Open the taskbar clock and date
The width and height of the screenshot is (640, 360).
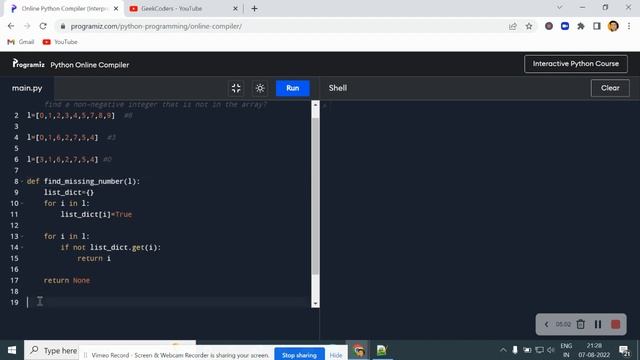[x=594, y=350]
